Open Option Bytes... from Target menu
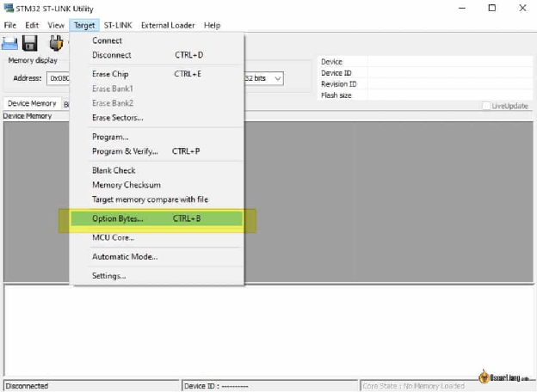537x392 pixels. (x=157, y=218)
